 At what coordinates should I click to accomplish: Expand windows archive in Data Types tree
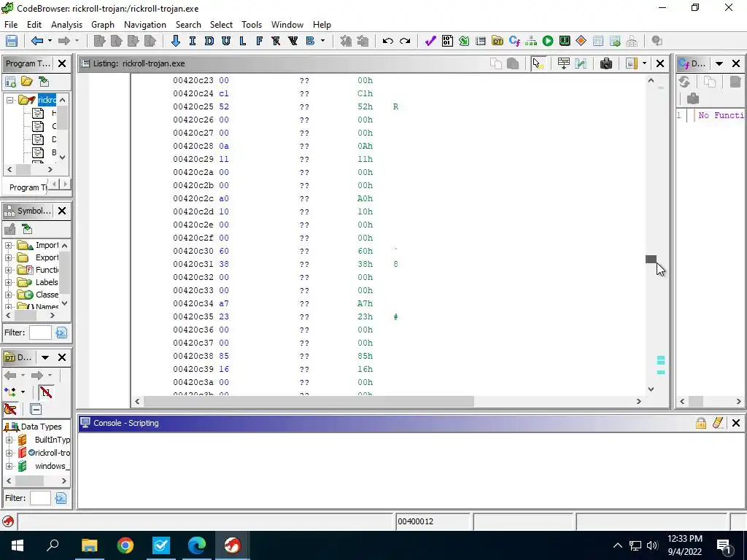(9, 466)
